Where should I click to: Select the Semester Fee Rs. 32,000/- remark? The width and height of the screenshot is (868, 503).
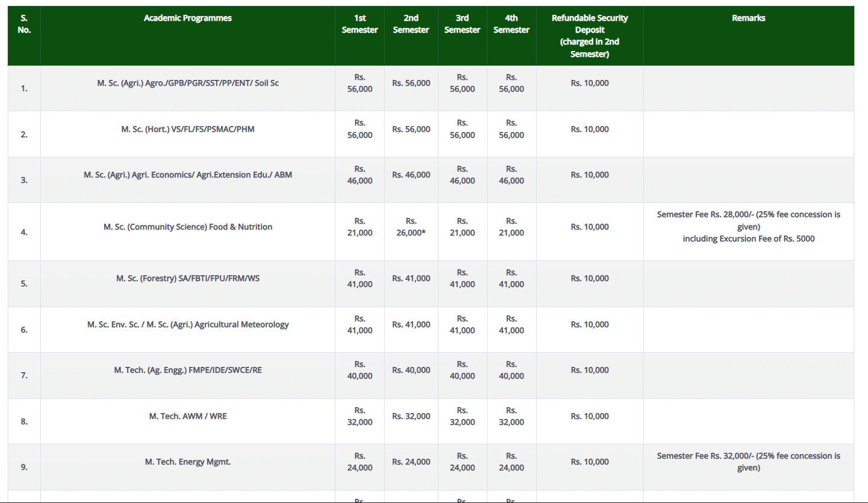point(748,462)
